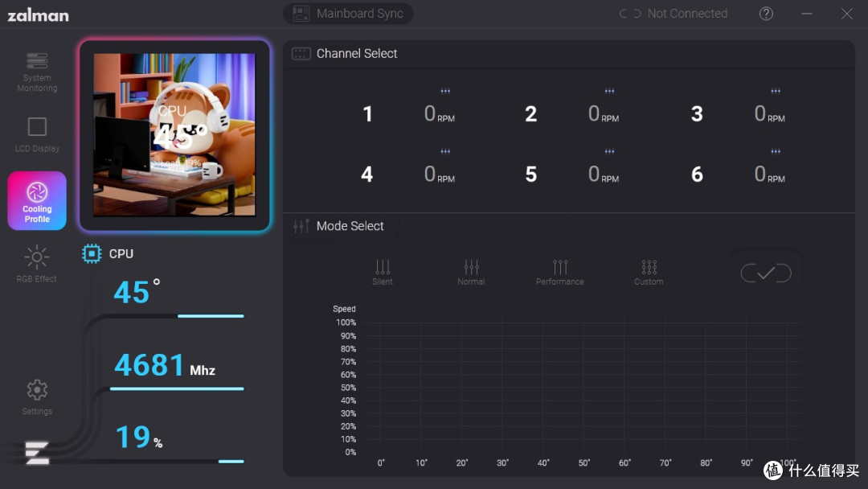Viewport: 868px width, 489px height.
Task: Click the Channel Select heading text
Action: pyautogui.click(x=357, y=54)
